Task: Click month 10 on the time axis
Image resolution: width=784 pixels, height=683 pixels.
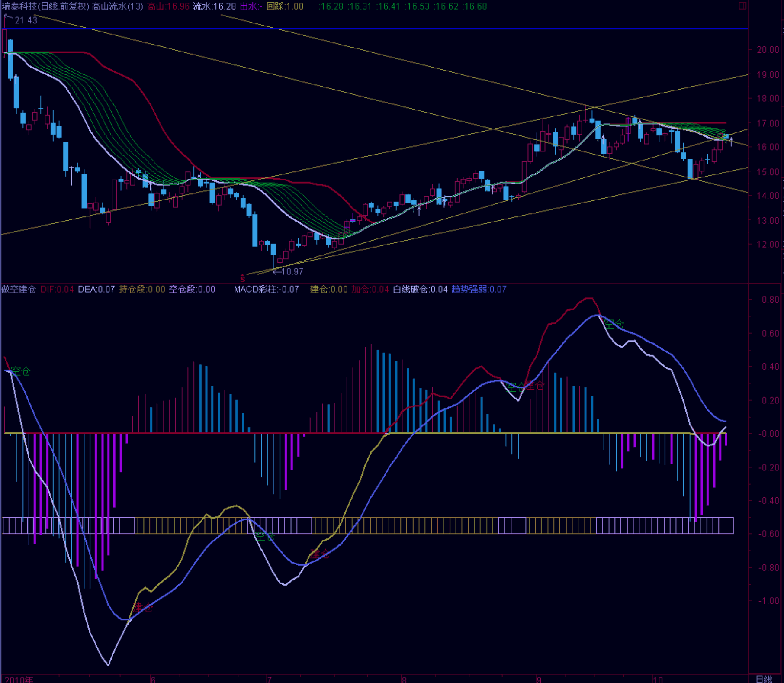Action: pyautogui.click(x=658, y=679)
